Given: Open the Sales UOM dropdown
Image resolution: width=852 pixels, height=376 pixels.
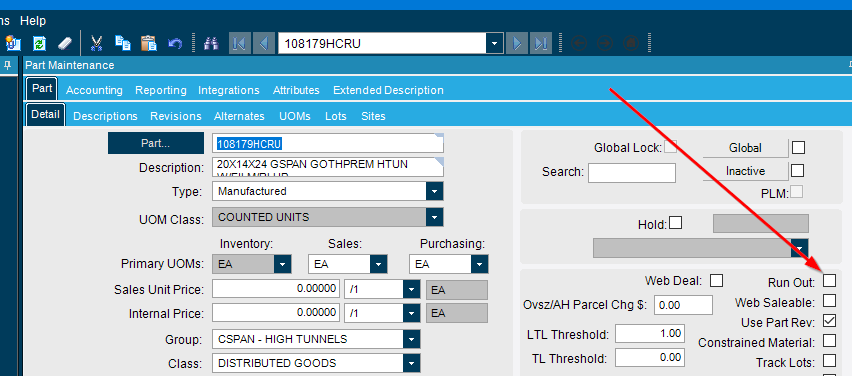Looking at the screenshot, I should (379, 264).
